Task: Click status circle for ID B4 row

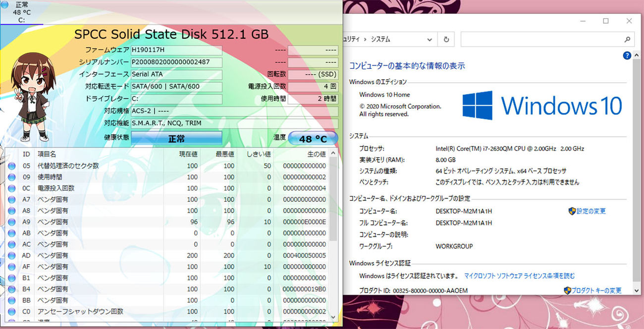Action: (x=12, y=289)
